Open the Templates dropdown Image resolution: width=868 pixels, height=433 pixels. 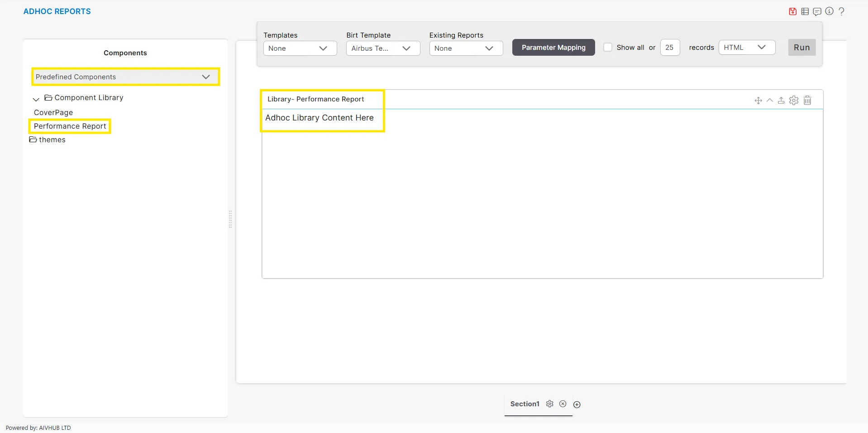[x=300, y=48]
